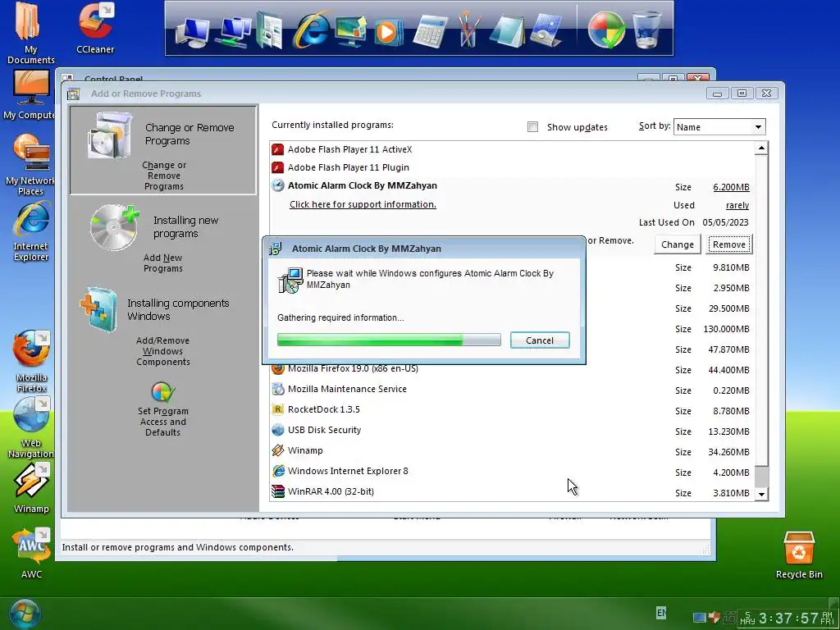Select RocketDock 1.3.5 entry
Viewport: 840px width, 630px height.
pyautogui.click(x=512, y=410)
